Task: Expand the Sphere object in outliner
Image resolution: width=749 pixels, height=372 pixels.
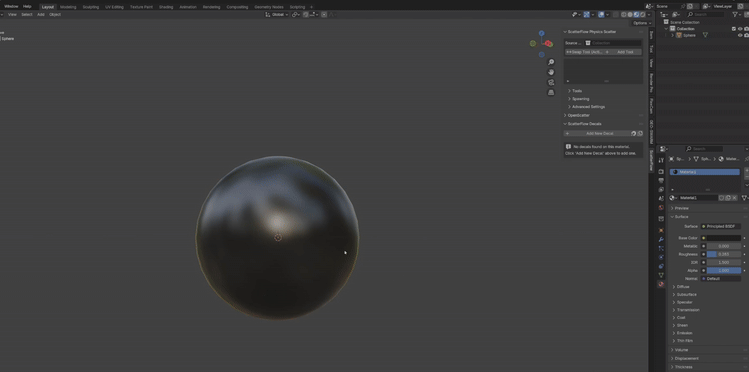Action: [x=673, y=35]
